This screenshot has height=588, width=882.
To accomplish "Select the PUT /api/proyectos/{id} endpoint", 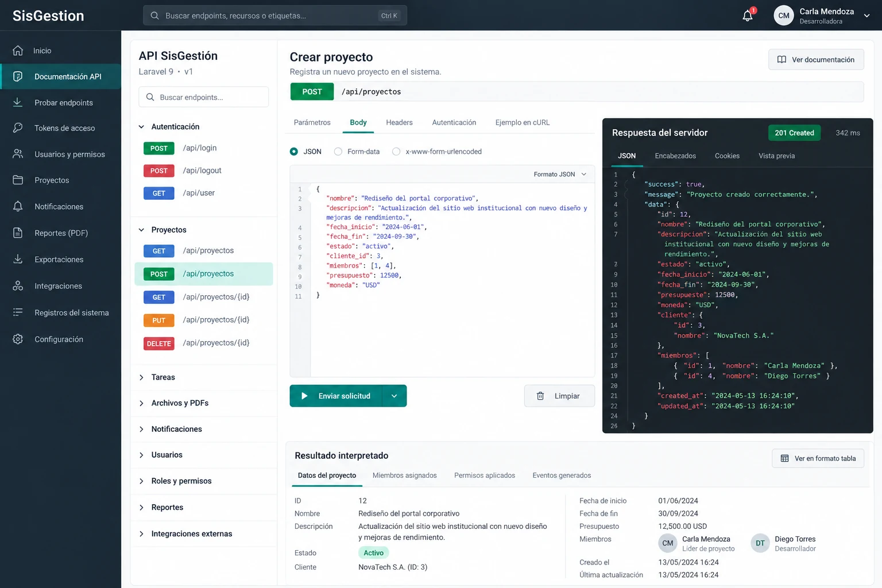I will point(204,320).
